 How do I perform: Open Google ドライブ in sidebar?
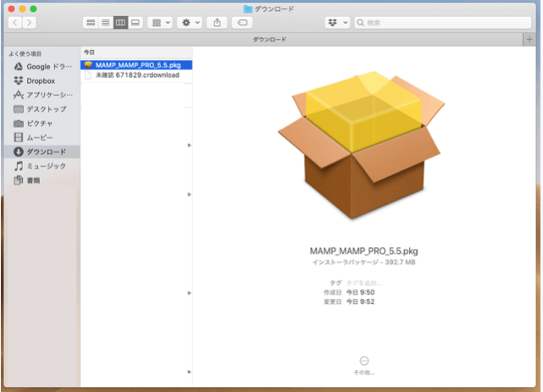pyautogui.click(x=43, y=67)
